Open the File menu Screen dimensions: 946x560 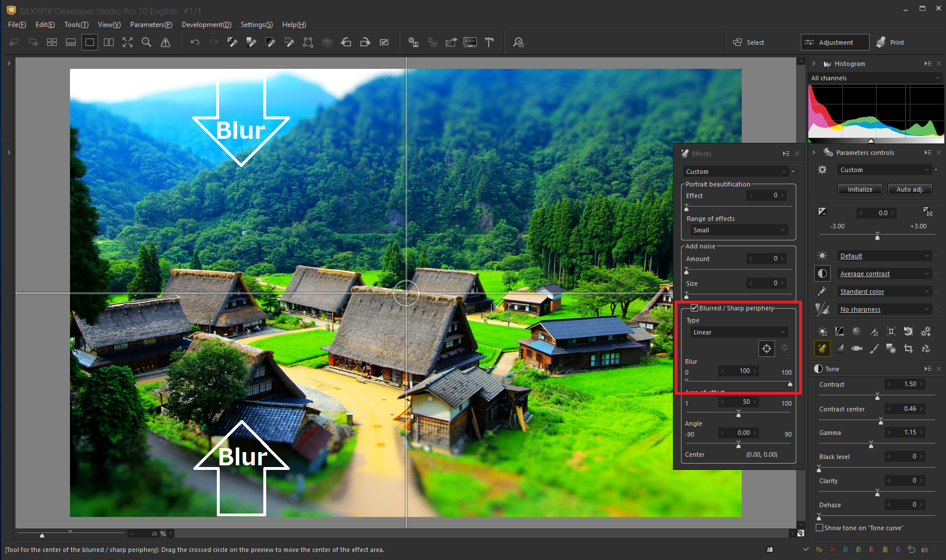click(17, 25)
